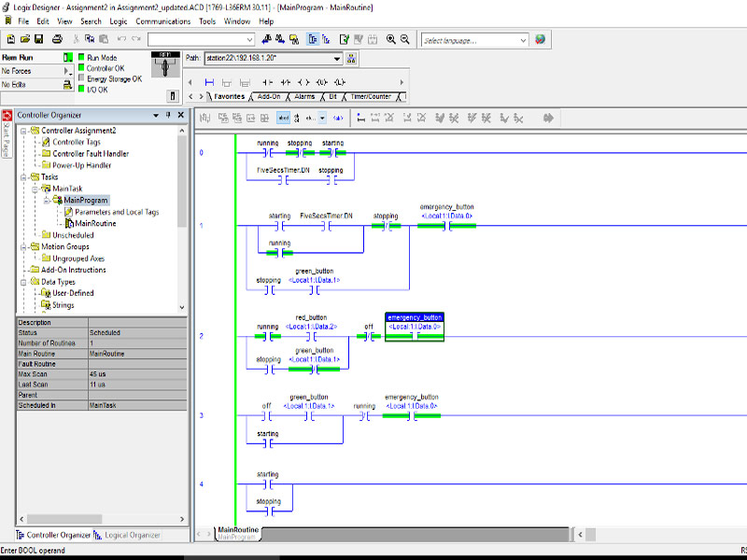The image size is (747, 560).
Task: Switch to the Add-On instruction tab
Action: click(269, 97)
